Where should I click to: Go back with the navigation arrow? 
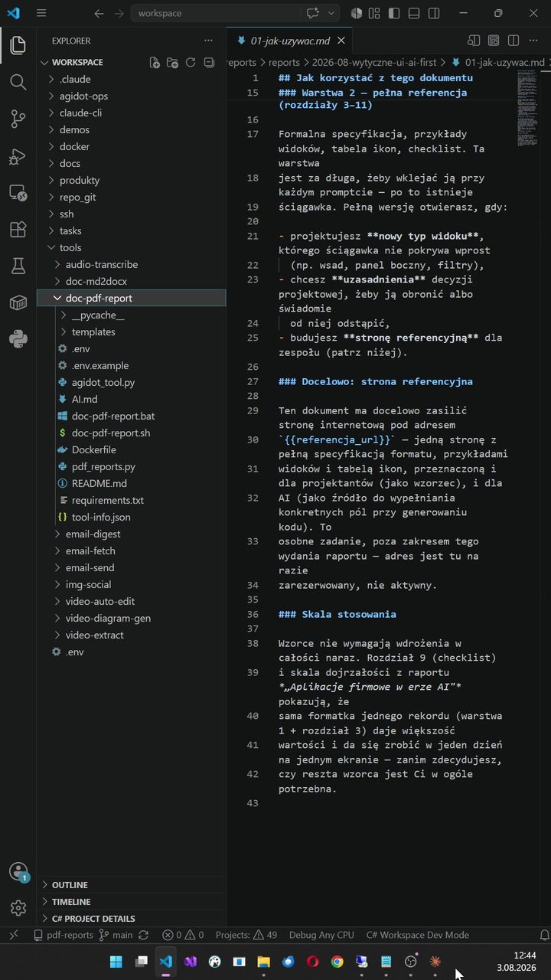pos(99,13)
